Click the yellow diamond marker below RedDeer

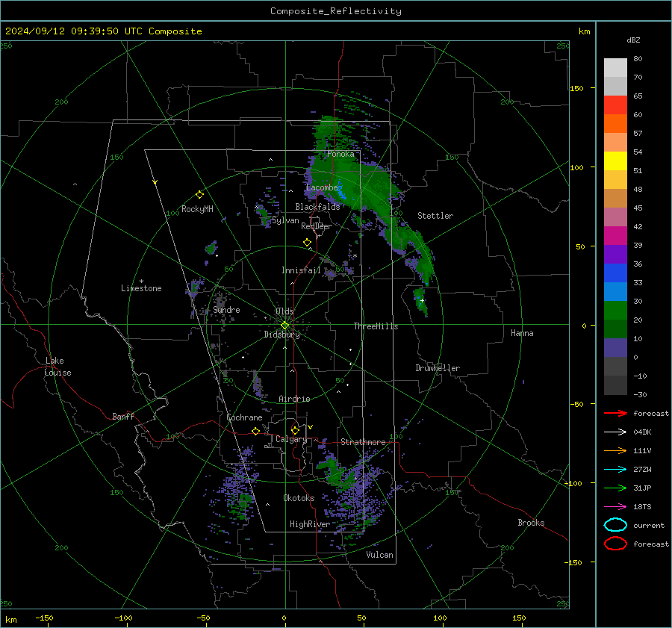point(307,243)
